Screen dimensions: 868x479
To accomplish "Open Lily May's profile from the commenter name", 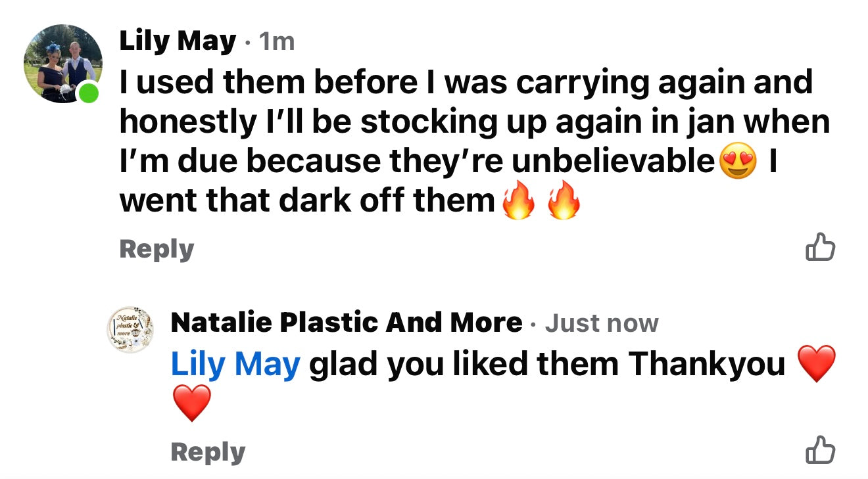I will [x=177, y=42].
